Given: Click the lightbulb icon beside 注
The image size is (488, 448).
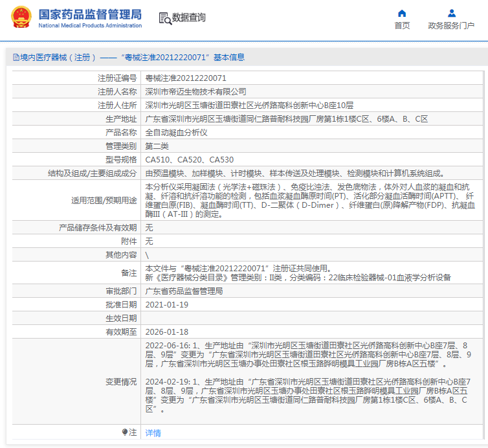Looking at the screenshot, I should (125, 432).
